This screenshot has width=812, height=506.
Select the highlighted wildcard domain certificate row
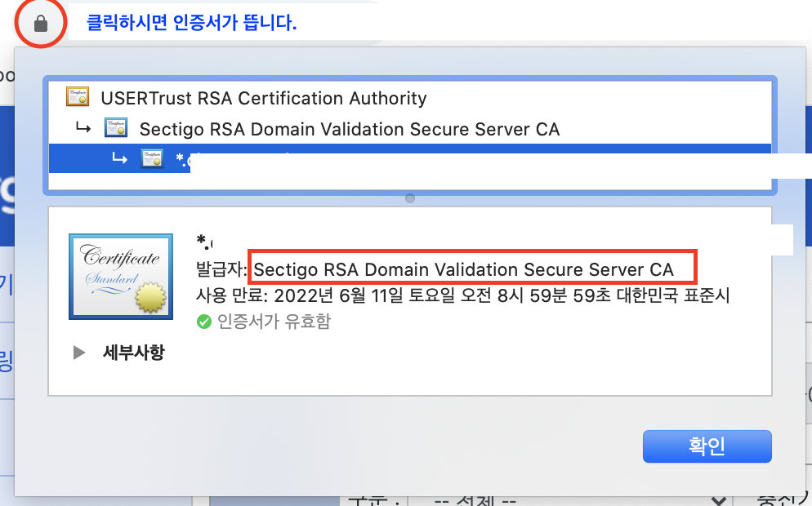[409, 159]
